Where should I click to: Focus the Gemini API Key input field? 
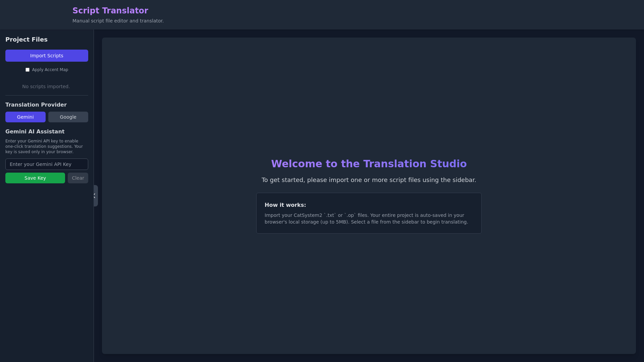click(x=47, y=164)
